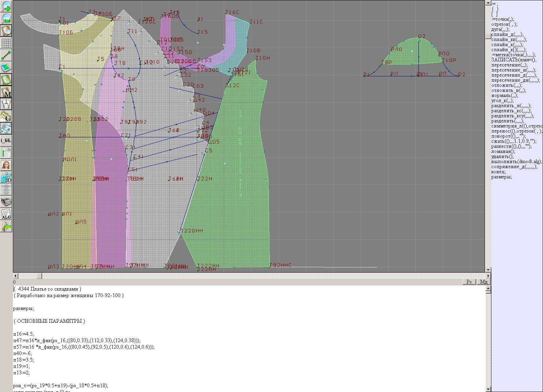Toggle the grid display icon

point(6,43)
